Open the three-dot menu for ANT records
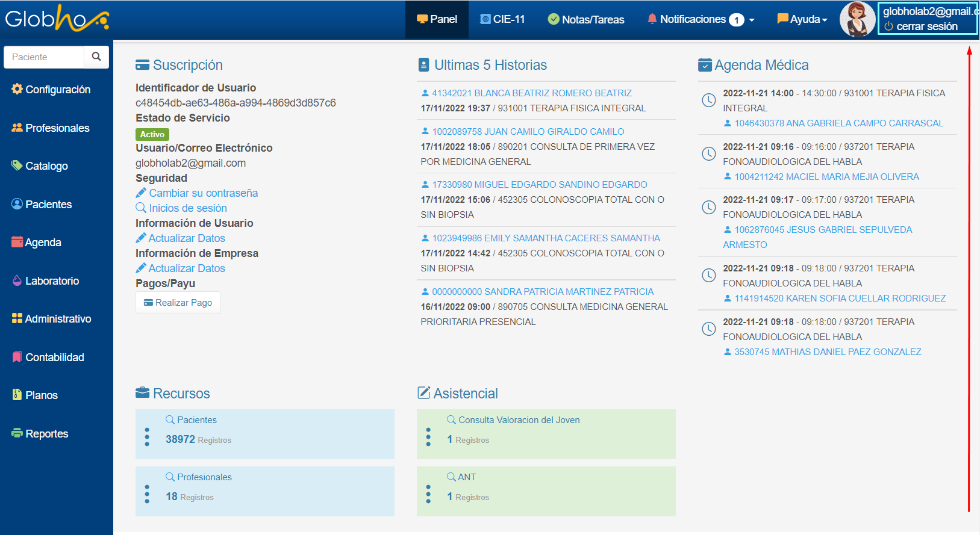The width and height of the screenshot is (980, 535). coord(428,494)
